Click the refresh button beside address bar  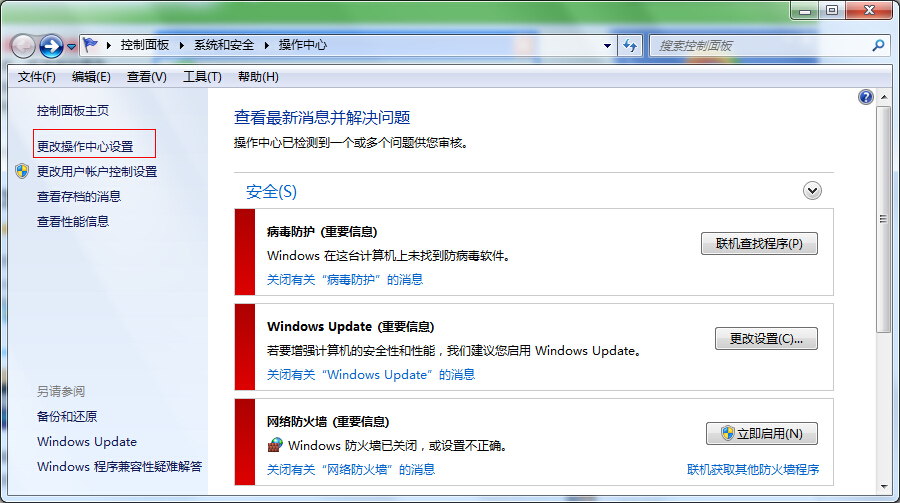[630, 45]
